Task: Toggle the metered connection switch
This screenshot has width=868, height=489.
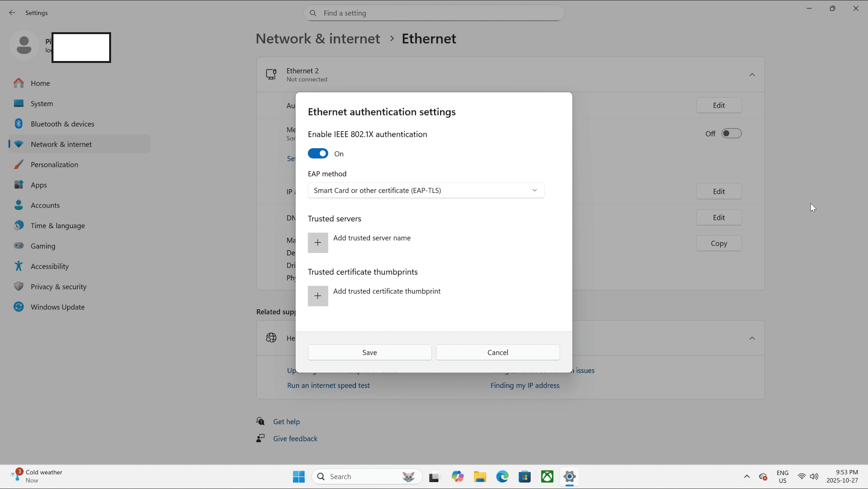Action: click(731, 133)
